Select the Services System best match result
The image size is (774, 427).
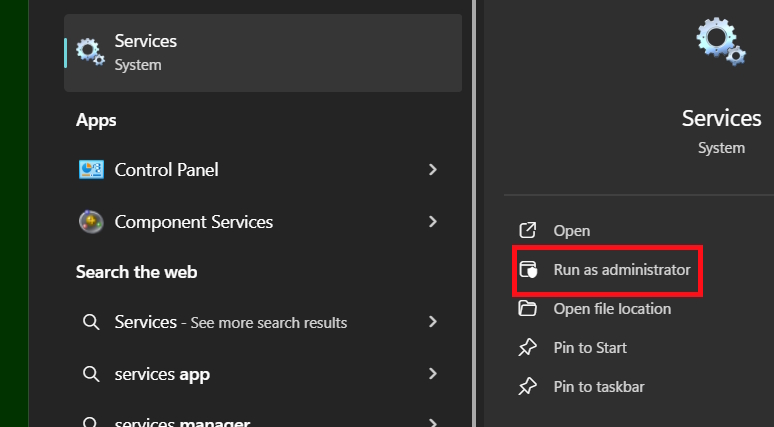point(262,53)
